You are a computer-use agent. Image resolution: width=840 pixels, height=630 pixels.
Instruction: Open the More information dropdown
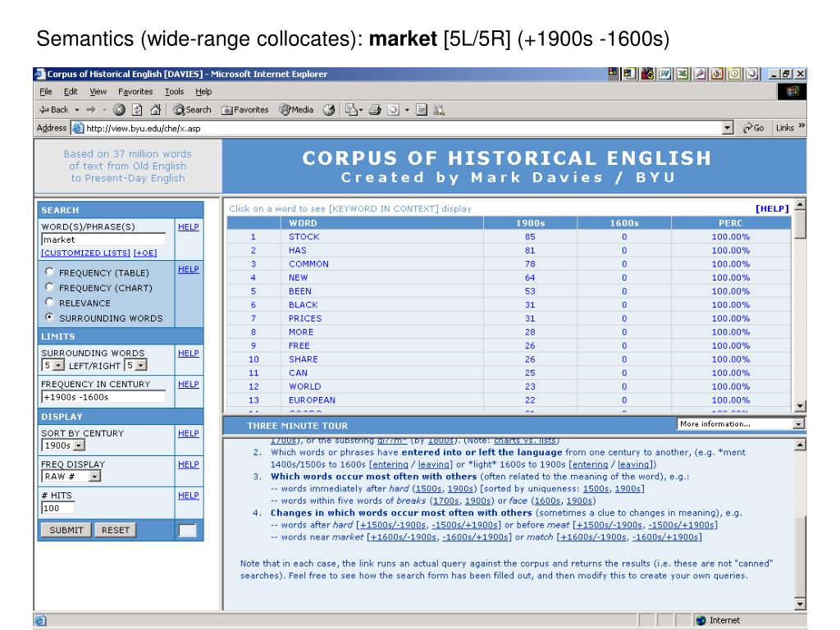(799, 424)
